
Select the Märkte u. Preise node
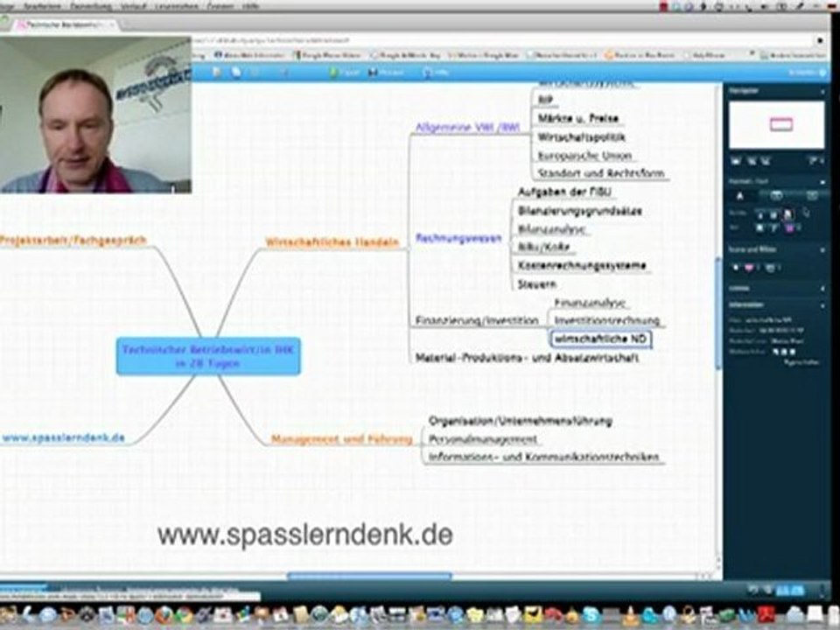click(x=578, y=118)
